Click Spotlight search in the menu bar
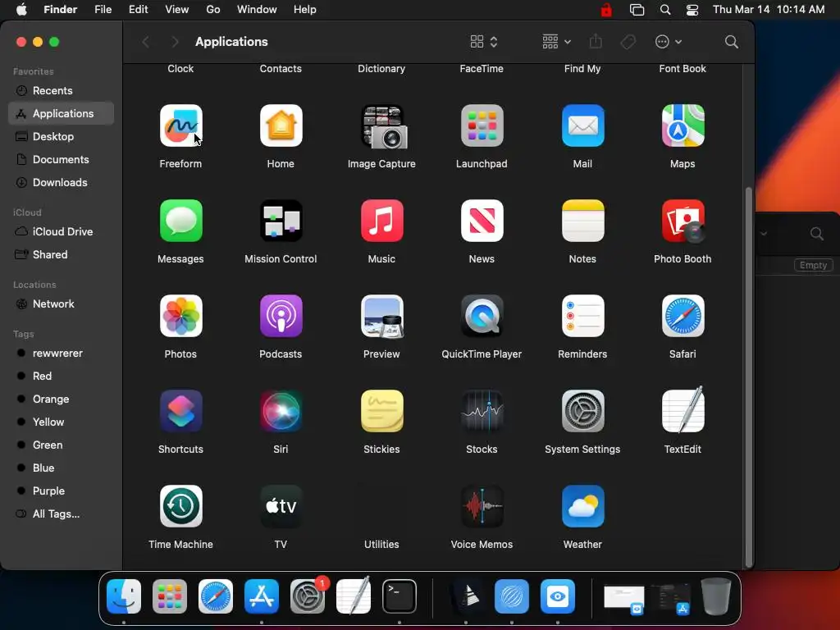840x630 pixels. 664,10
